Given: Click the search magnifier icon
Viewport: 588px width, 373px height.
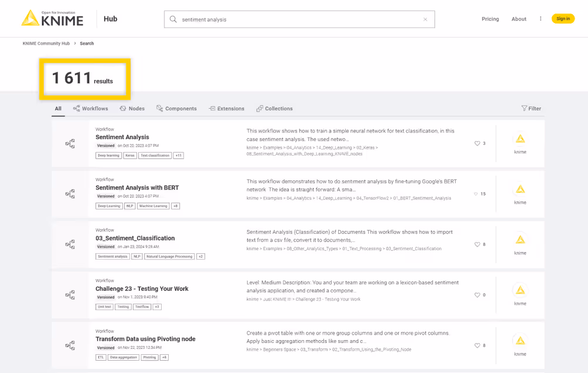Looking at the screenshot, I should click(x=173, y=19).
